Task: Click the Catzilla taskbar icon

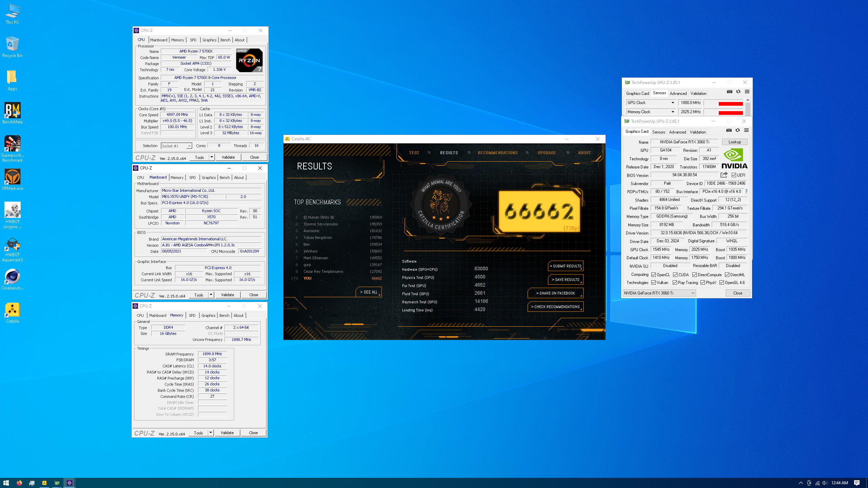Action: point(44,483)
